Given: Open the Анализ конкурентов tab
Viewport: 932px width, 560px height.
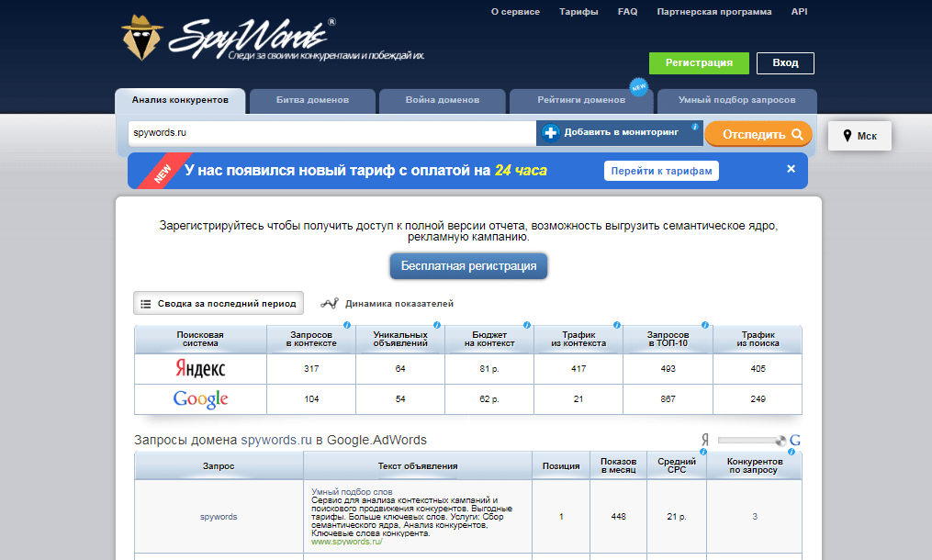Looking at the screenshot, I should point(180,100).
